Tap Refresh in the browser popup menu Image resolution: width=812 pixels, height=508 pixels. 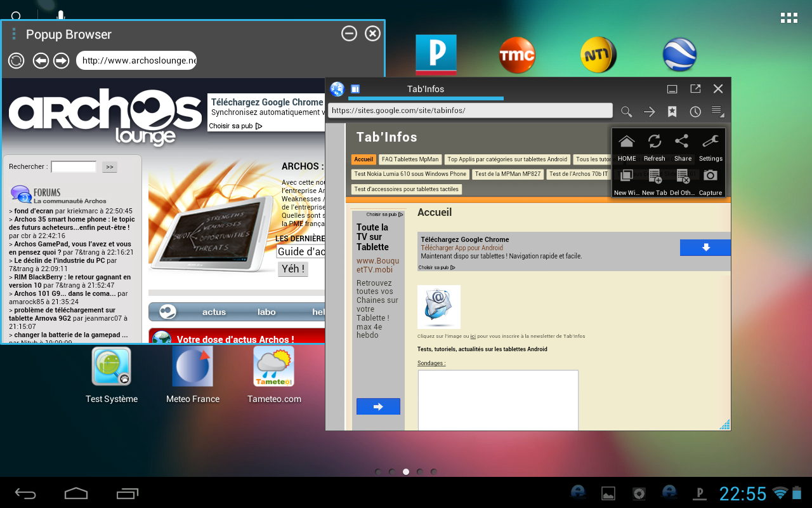(x=654, y=148)
